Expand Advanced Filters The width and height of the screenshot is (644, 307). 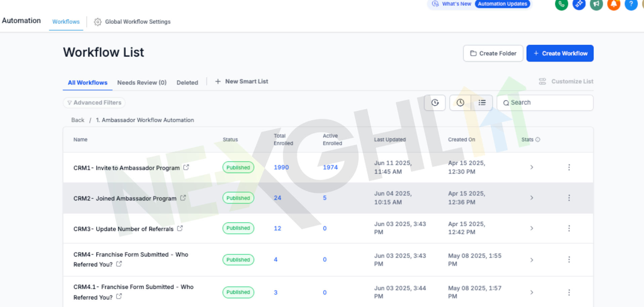pyautogui.click(x=94, y=103)
